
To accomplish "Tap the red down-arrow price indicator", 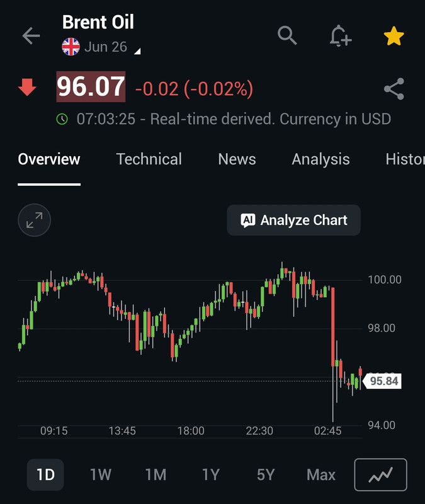I will tap(27, 87).
